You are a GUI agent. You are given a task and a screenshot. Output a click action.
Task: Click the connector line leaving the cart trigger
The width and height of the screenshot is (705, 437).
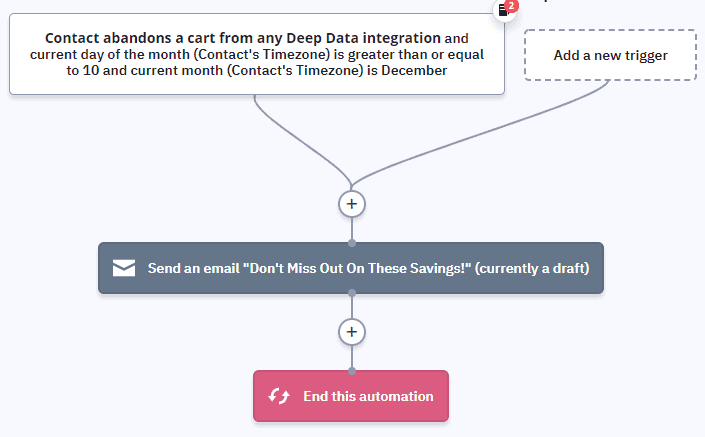(x=270, y=118)
